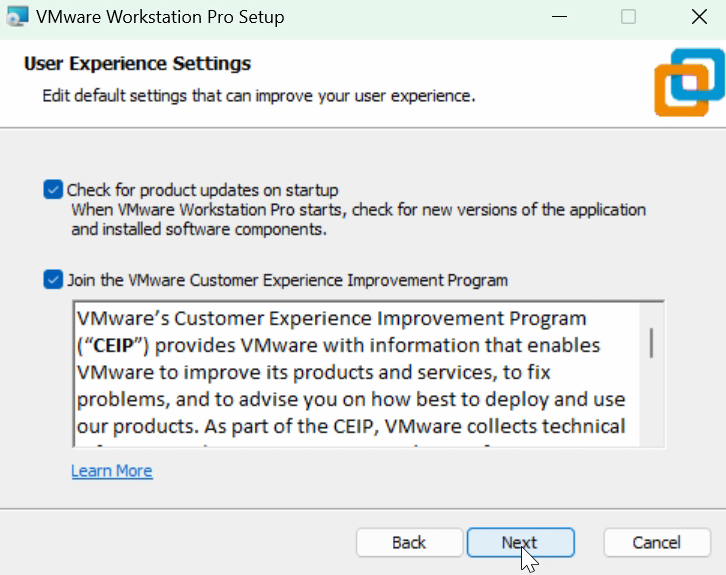Minimize the setup window
Image resolution: width=726 pixels, height=575 pixels.
(559, 17)
